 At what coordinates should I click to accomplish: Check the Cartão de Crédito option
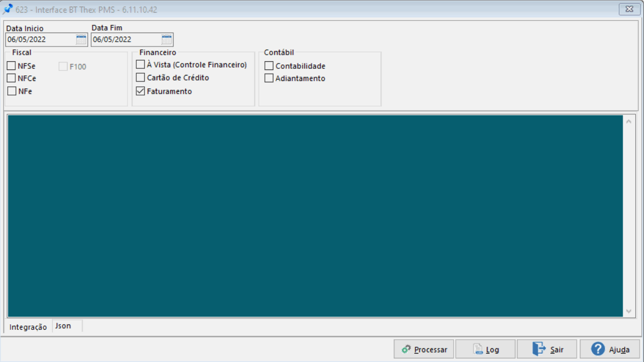click(141, 77)
